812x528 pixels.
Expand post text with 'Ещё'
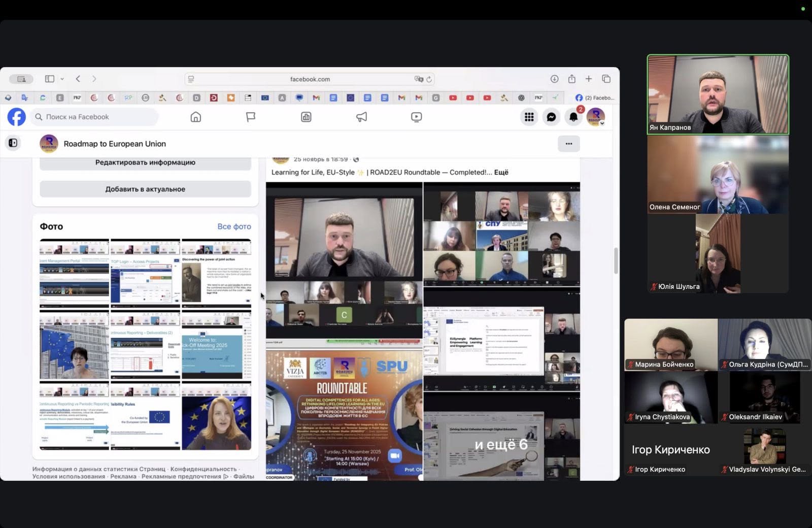(x=501, y=173)
